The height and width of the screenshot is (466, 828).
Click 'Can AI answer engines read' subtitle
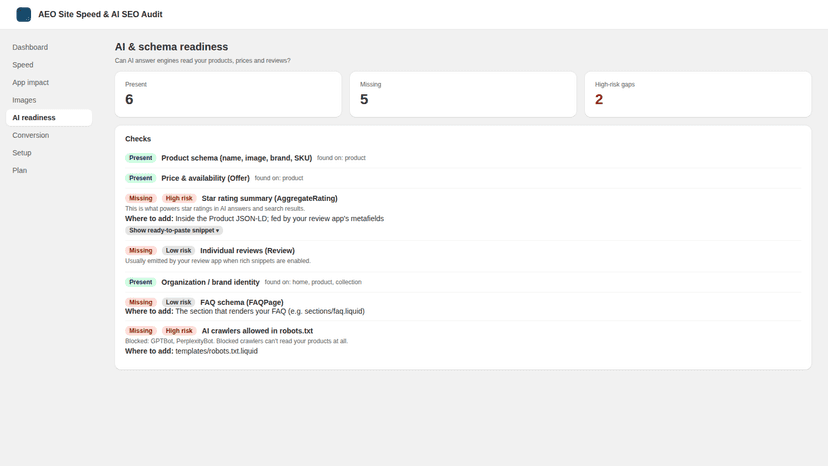tap(203, 61)
